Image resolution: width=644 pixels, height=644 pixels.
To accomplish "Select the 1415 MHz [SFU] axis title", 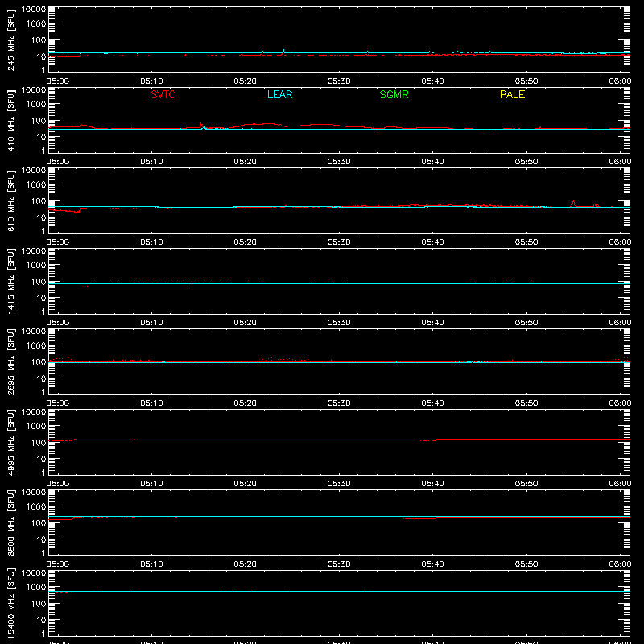I will point(11,281).
